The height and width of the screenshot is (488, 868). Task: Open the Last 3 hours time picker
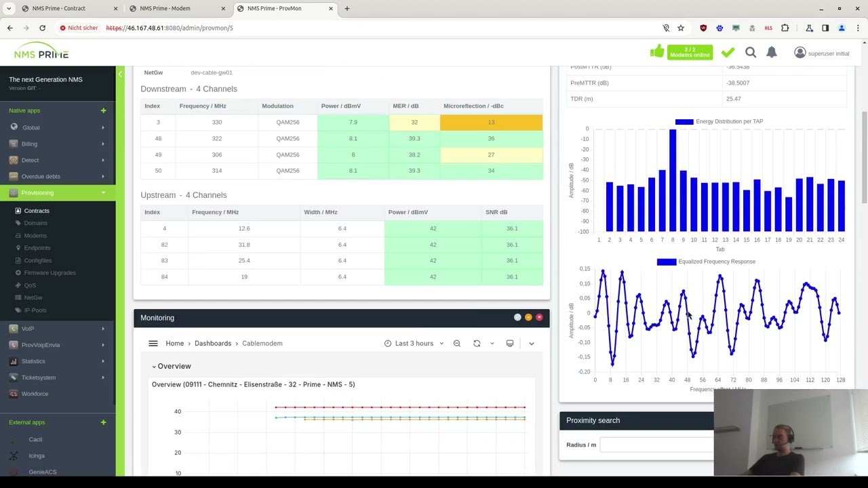(x=414, y=344)
